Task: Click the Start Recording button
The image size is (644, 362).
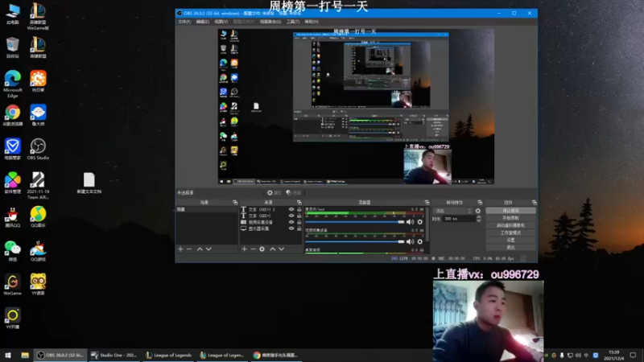Action: (x=510, y=218)
